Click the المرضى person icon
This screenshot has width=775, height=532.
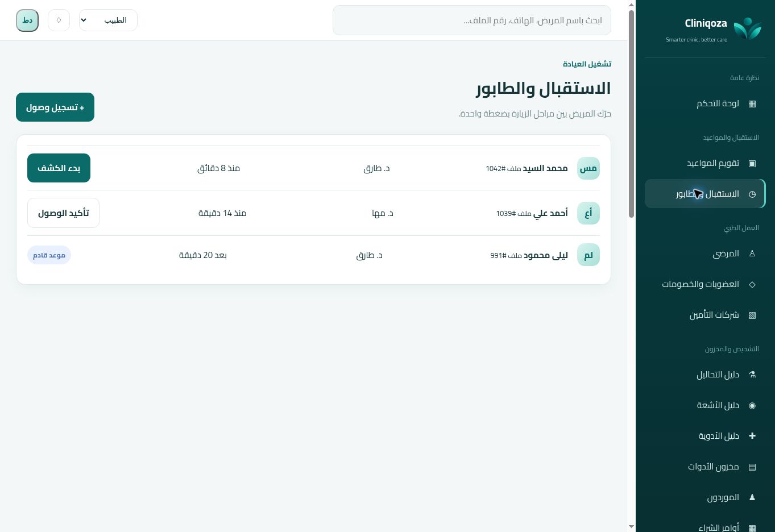click(x=752, y=253)
